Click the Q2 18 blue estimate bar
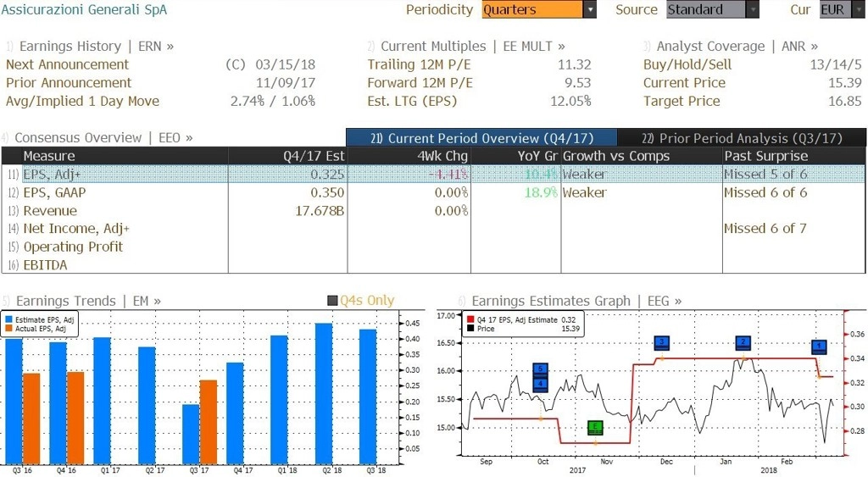Image resolution: width=868 pixels, height=477 pixels. (324, 394)
